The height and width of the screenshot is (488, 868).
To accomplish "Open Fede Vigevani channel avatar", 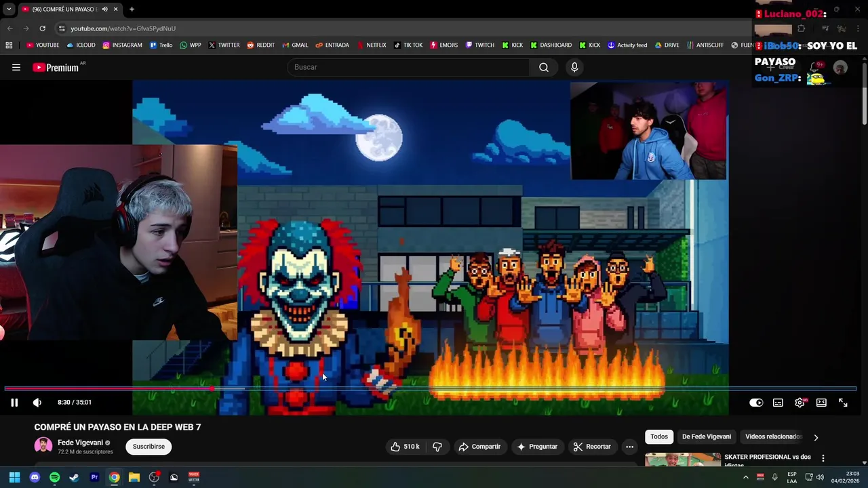I will point(43,446).
